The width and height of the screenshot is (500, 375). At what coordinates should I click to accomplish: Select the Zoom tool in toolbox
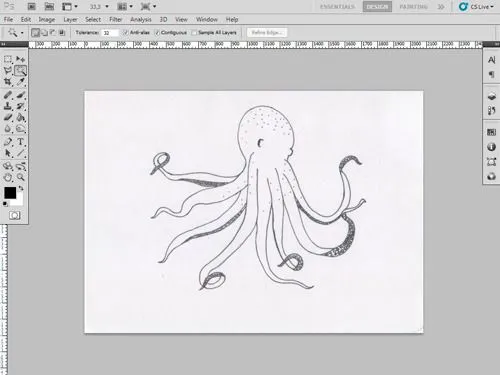[20, 177]
